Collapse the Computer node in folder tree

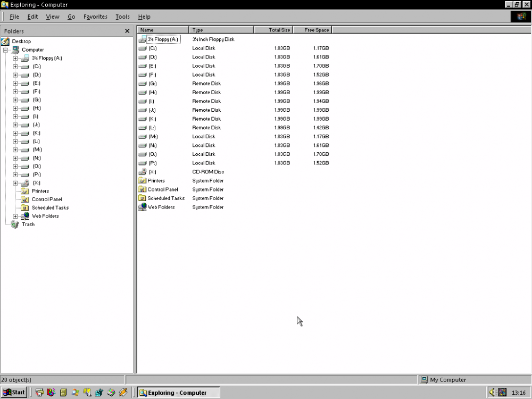click(5, 50)
